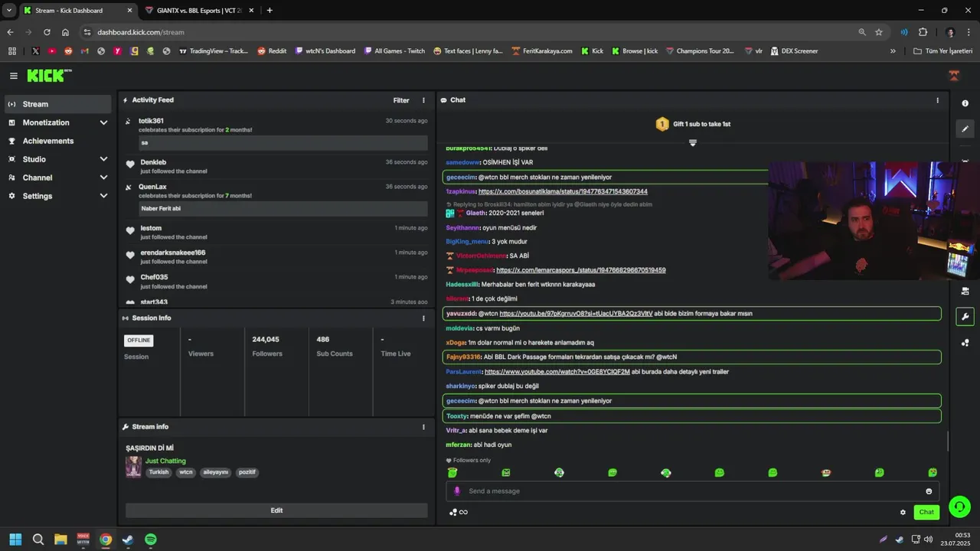Select Stream in the sidebar
The width and height of the screenshot is (980, 551).
58,104
